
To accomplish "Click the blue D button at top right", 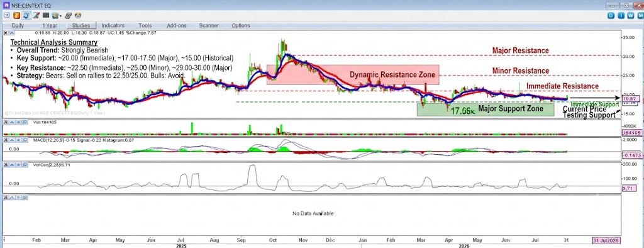I will (x=611, y=16).
